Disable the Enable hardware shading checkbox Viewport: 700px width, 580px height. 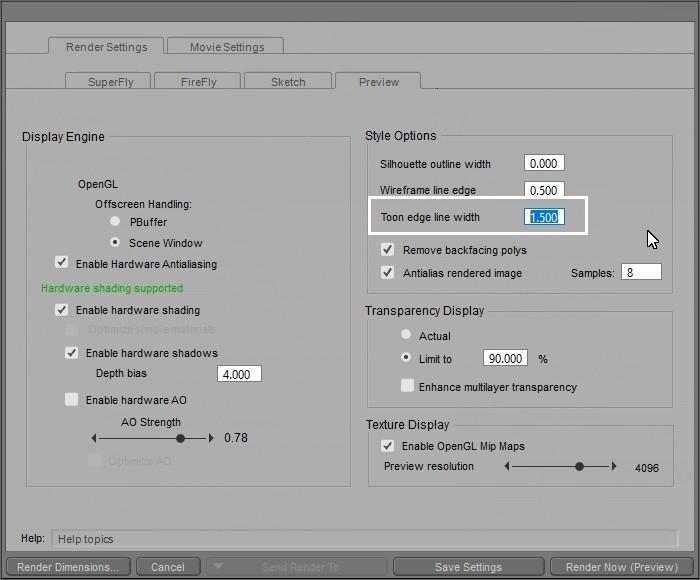point(63,310)
